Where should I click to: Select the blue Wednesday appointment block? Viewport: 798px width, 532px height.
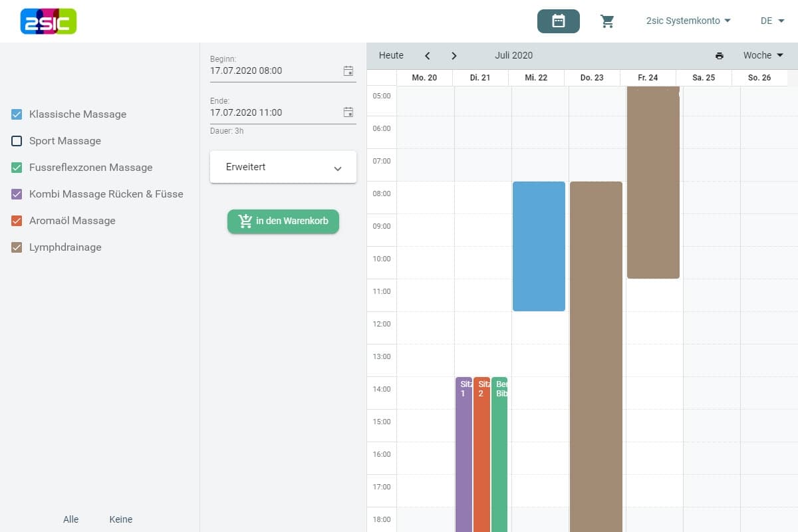pos(539,246)
